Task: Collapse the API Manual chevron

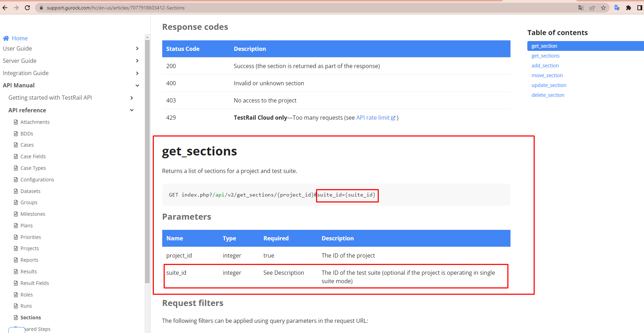Action: (x=137, y=85)
